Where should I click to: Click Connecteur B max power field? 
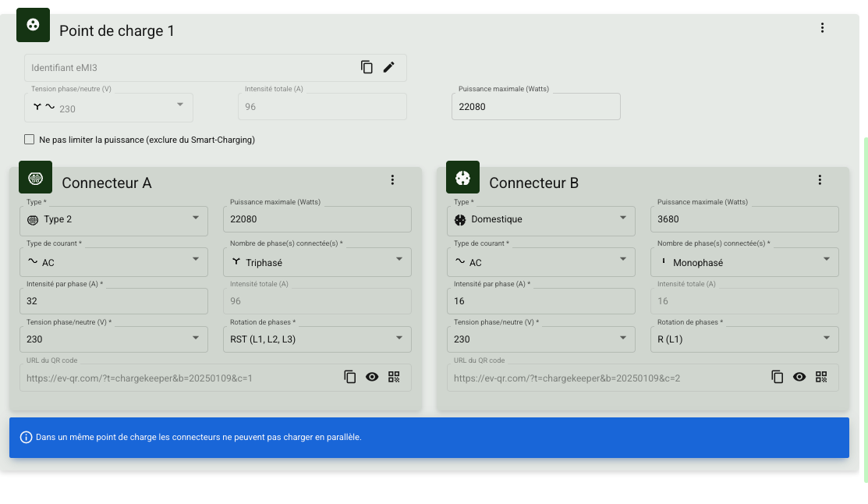tap(744, 220)
